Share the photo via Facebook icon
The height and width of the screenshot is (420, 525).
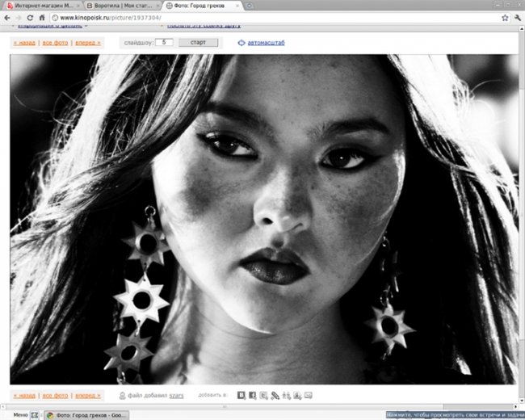coord(253,395)
